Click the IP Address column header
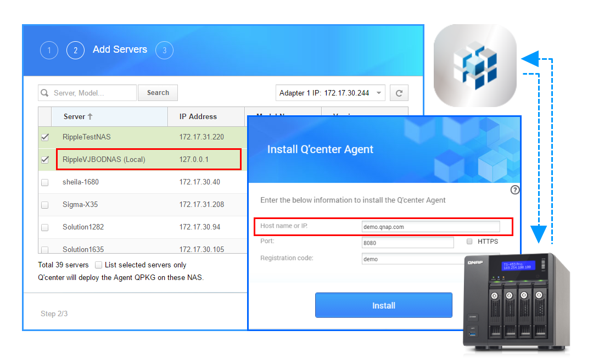The height and width of the screenshot is (364, 610). click(x=198, y=116)
